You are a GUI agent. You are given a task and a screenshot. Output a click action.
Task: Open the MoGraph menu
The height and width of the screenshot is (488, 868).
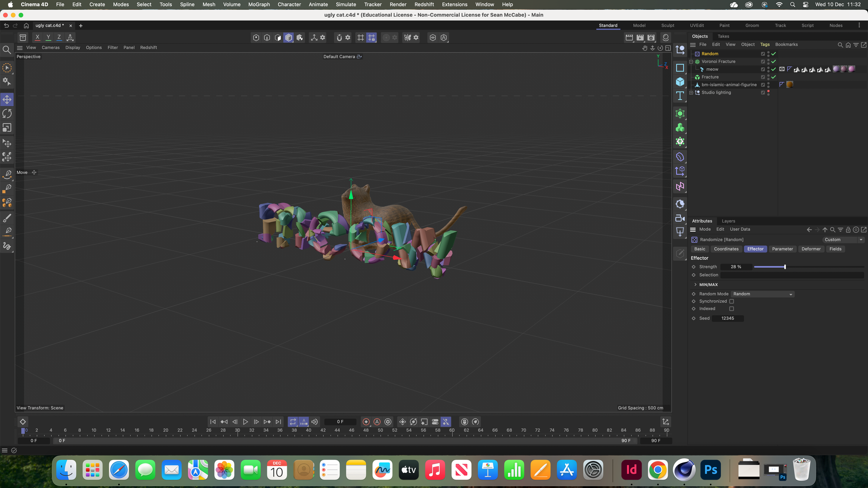click(x=259, y=4)
